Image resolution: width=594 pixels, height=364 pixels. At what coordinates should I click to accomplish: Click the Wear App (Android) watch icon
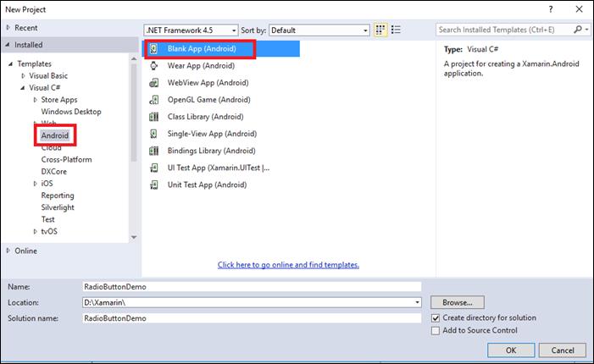pyautogui.click(x=154, y=66)
